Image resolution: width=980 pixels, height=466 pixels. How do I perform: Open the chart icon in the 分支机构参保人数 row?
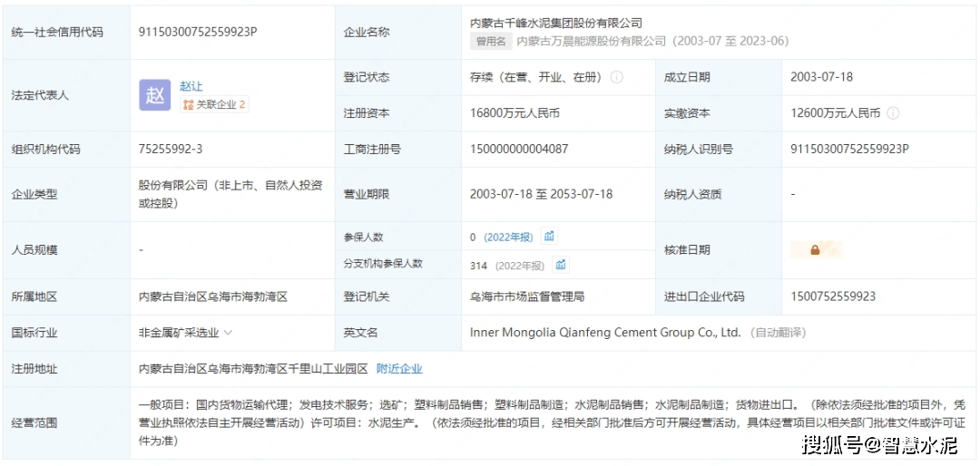point(561,265)
